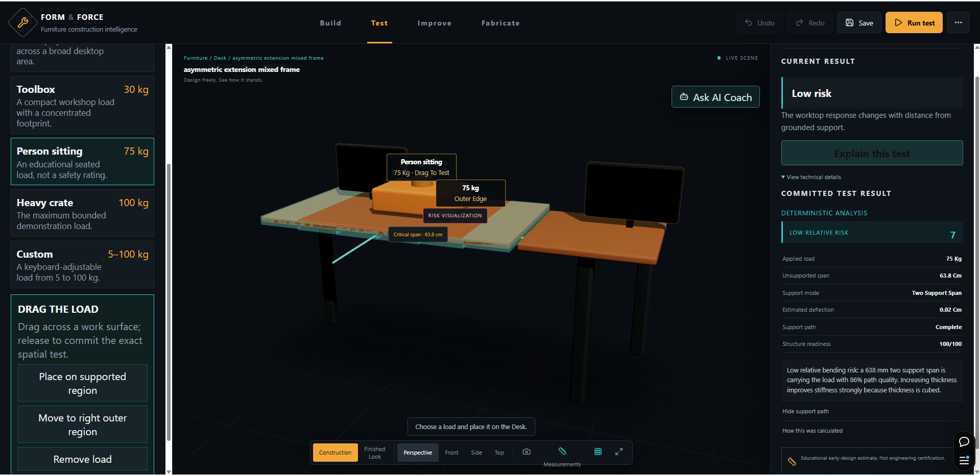
Task: Toggle the Measurements ruler tool
Action: 562,452
